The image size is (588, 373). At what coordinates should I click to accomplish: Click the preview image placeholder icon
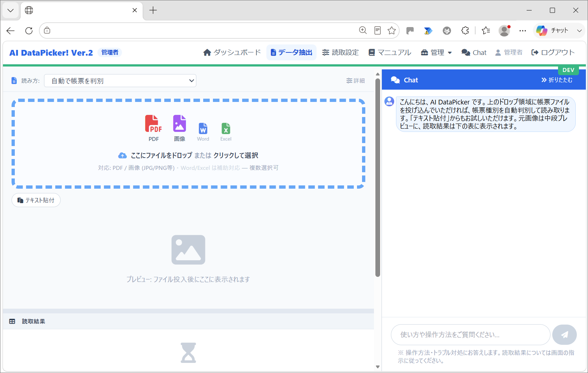(x=188, y=250)
